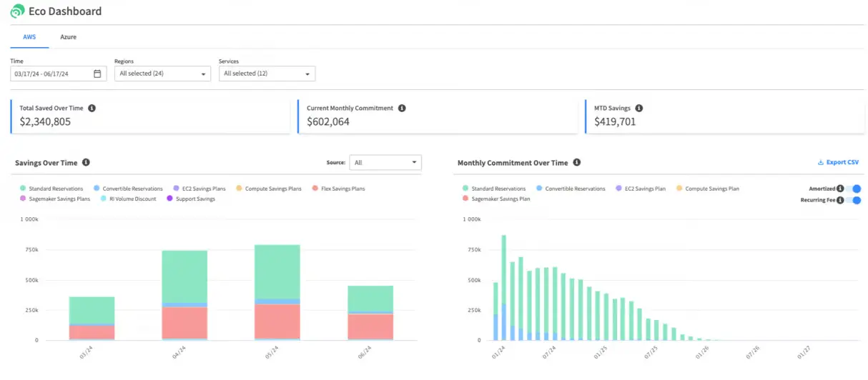Click the Time date range field
Screen dimensions: 868x380
(x=59, y=74)
